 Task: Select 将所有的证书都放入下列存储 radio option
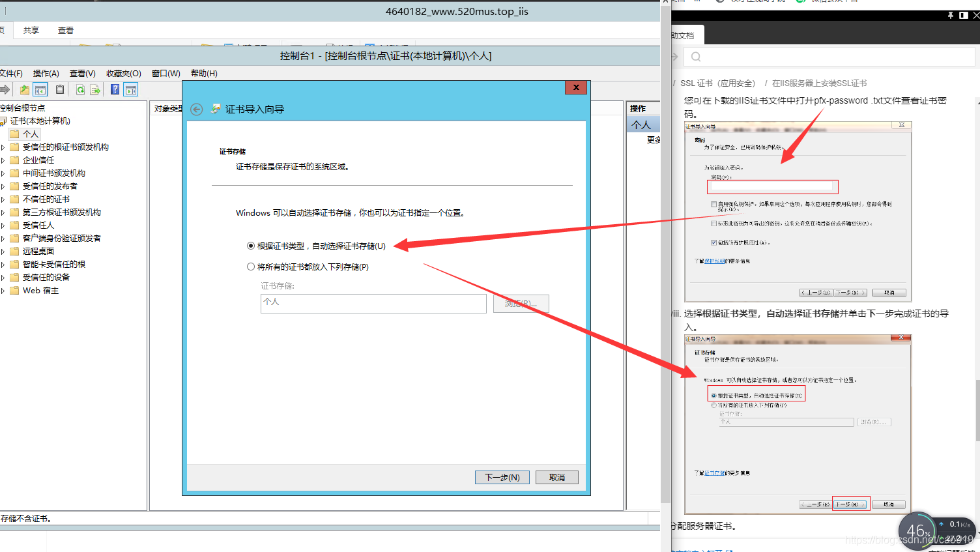pyautogui.click(x=251, y=267)
